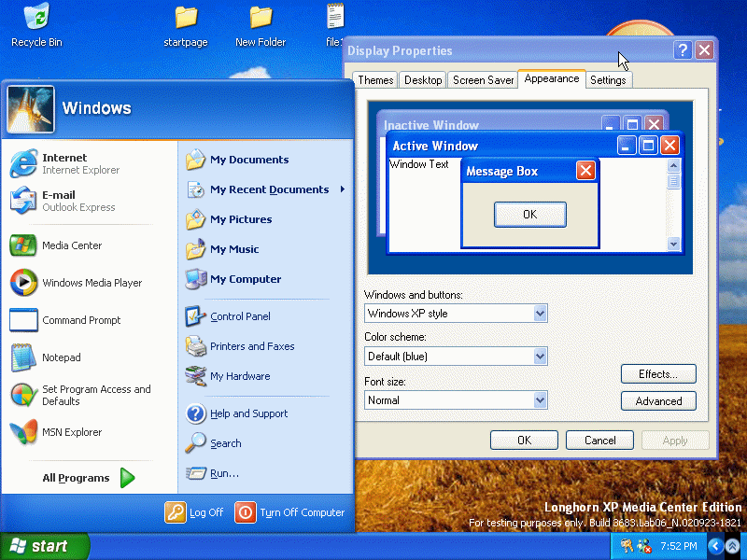Switch to Settings tab
Image resolution: width=747 pixels, height=560 pixels.
tap(608, 80)
